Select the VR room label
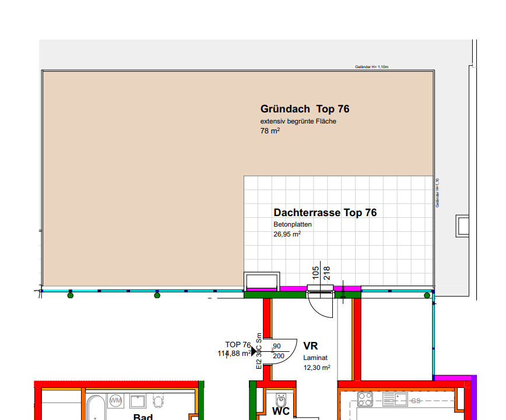 (x=310, y=345)
